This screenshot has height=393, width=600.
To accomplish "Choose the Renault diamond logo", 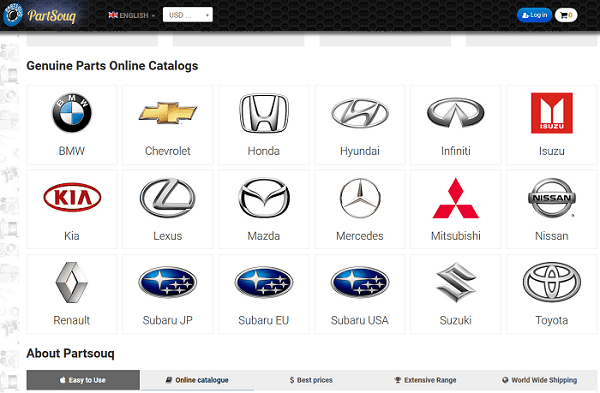I will click(72, 282).
